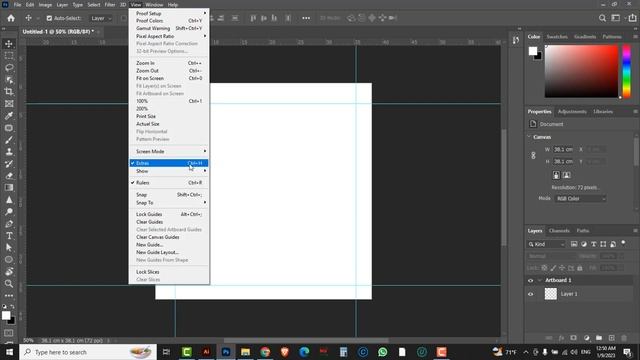Expand the Proof Setup submenu

coord(169,13)
